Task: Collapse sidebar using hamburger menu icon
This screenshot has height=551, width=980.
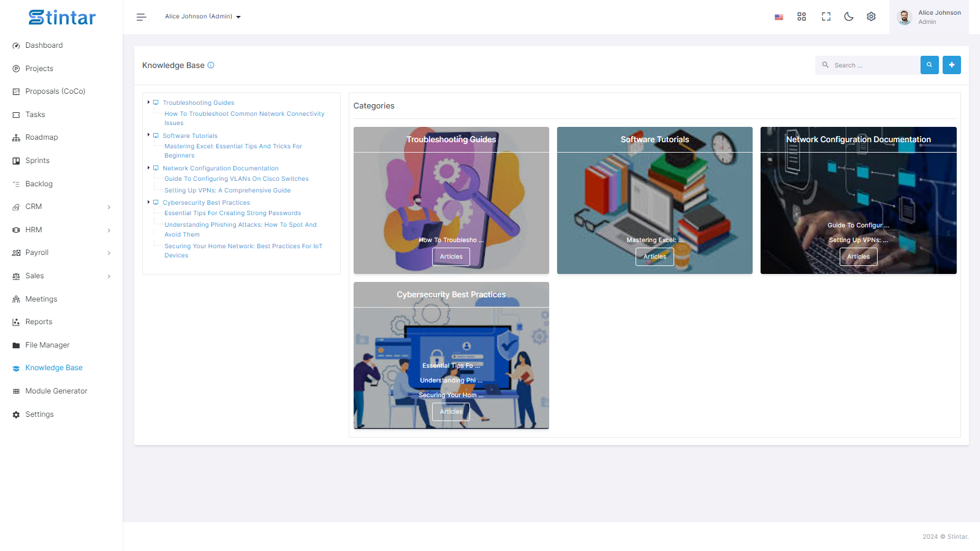Action: coord(141,17)
